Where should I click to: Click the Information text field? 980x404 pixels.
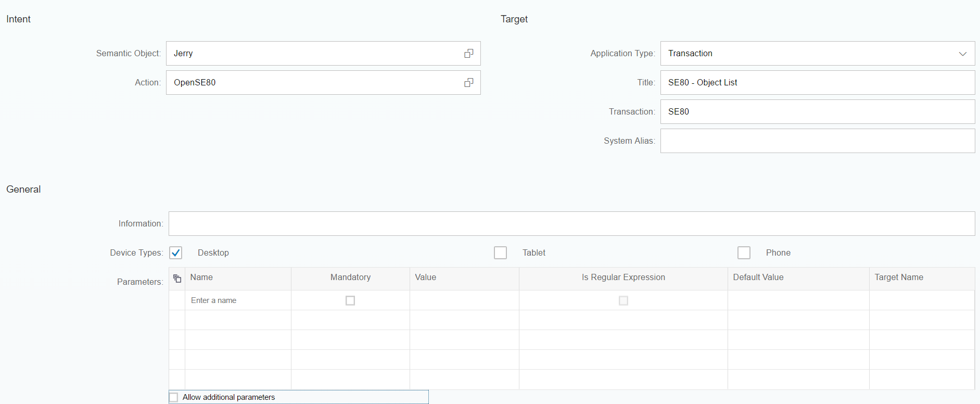coord(571,224)
